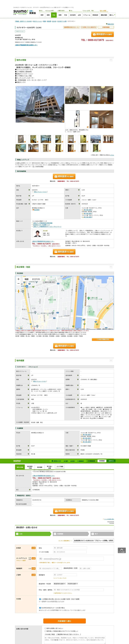Select the 物件概要 tab in the sticky navigation
The image size is (129, 644).
40,467
